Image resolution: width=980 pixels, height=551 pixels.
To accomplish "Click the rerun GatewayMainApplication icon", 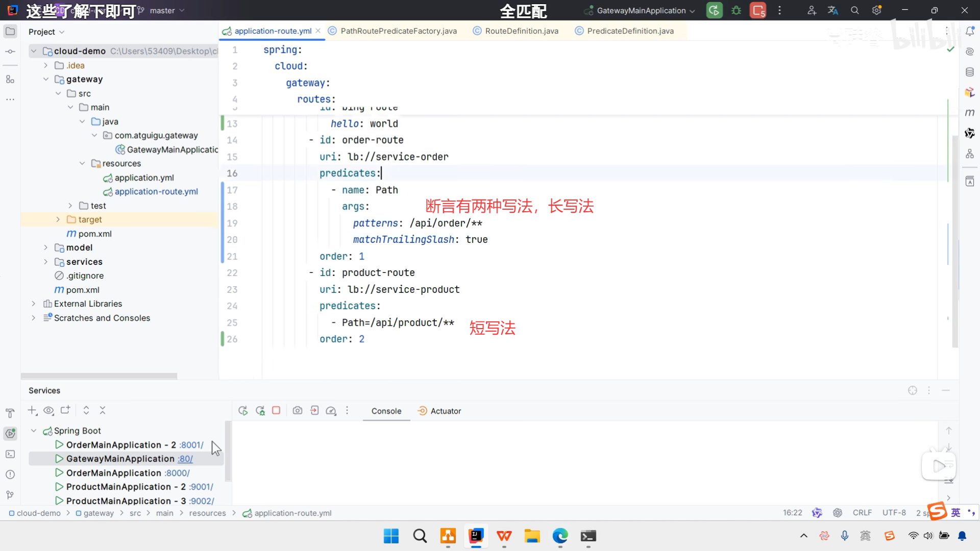I will tap(714, 10).
